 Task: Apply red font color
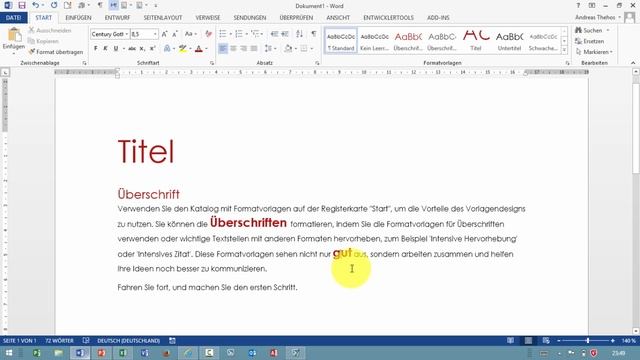coord(199,49)
